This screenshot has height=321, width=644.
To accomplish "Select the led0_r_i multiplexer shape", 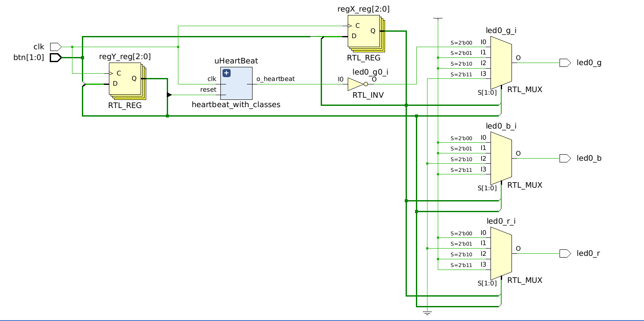I will pos(501,253).
